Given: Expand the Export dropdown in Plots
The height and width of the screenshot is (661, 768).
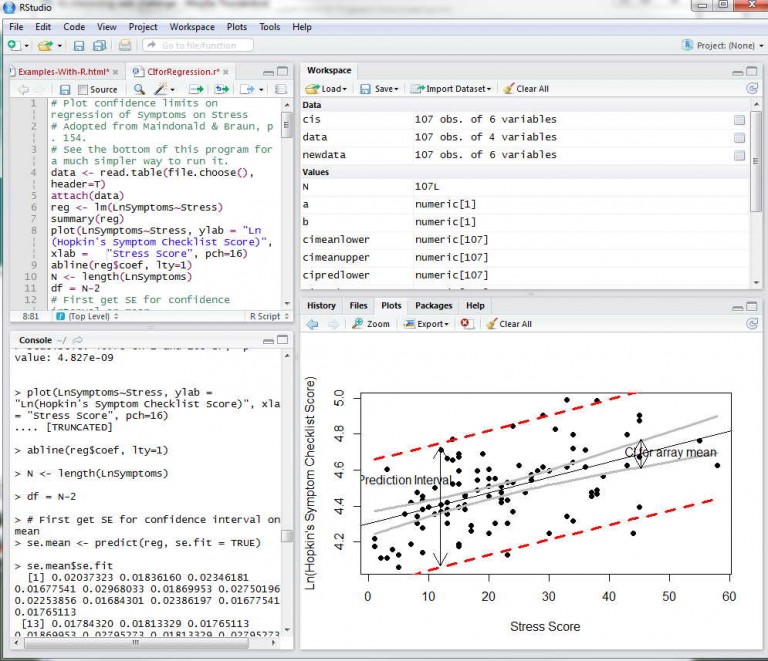Looking at the screenshot, I should 433,324.
